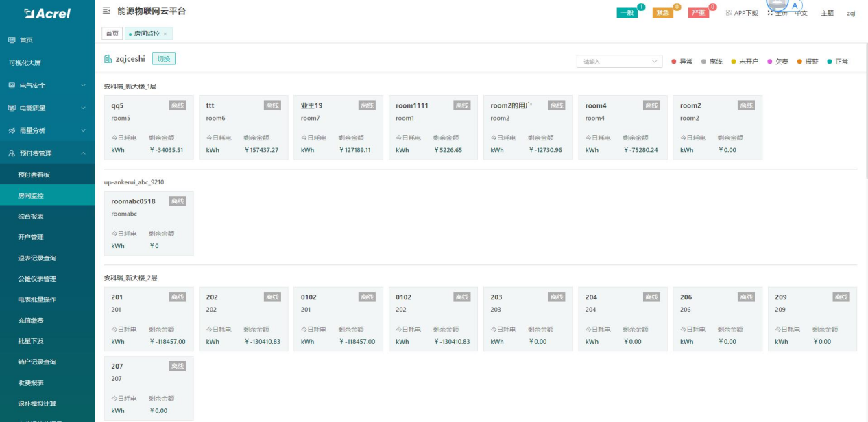Switch to the 首页 tab
868x422 pixels.
tap(112, 34)
